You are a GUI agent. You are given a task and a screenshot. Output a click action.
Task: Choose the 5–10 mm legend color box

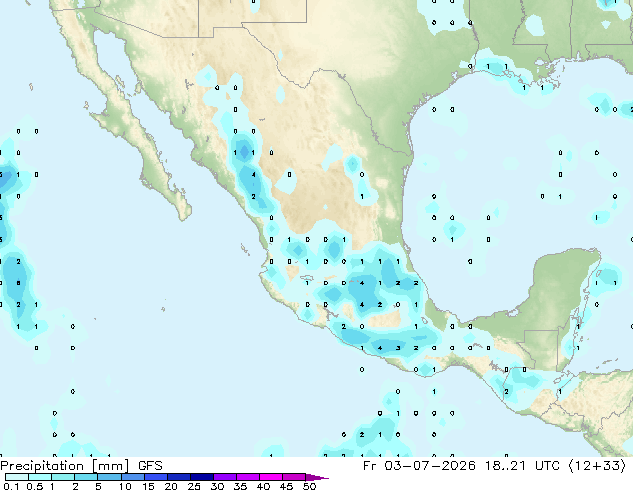pos(109,477)
